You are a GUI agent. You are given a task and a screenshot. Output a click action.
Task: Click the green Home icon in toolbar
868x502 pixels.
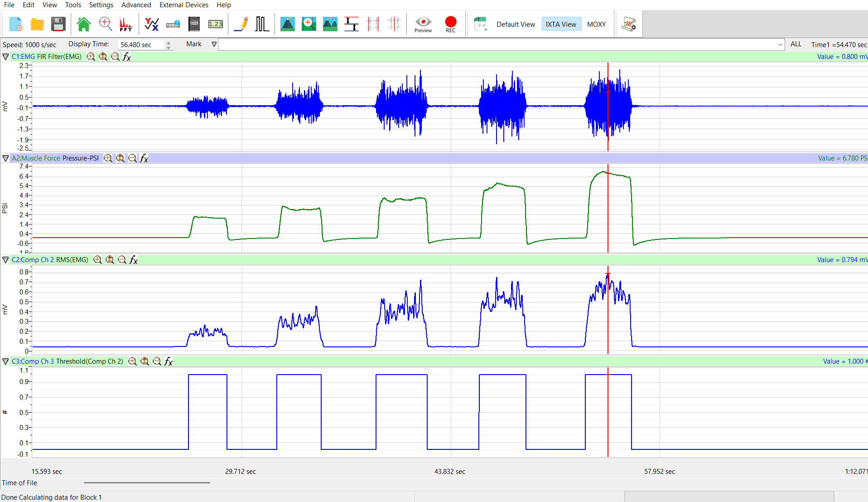click(x=83, y=24)
